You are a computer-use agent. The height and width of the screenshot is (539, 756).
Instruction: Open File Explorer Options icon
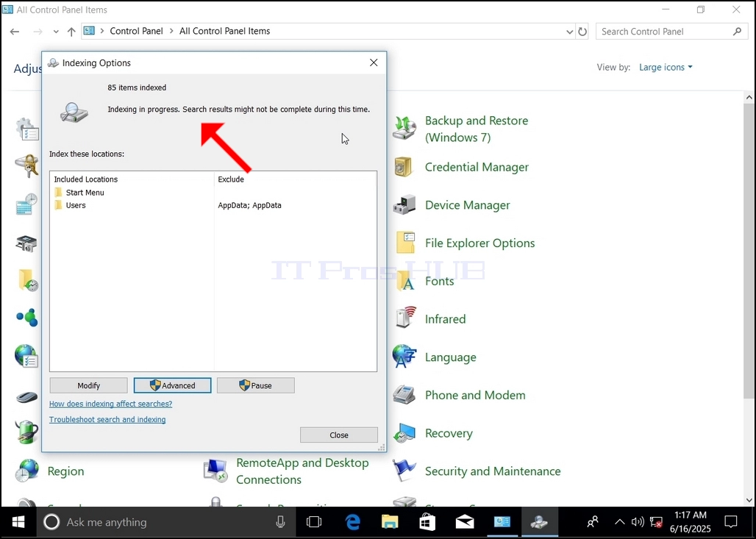[x=405, y=243]
